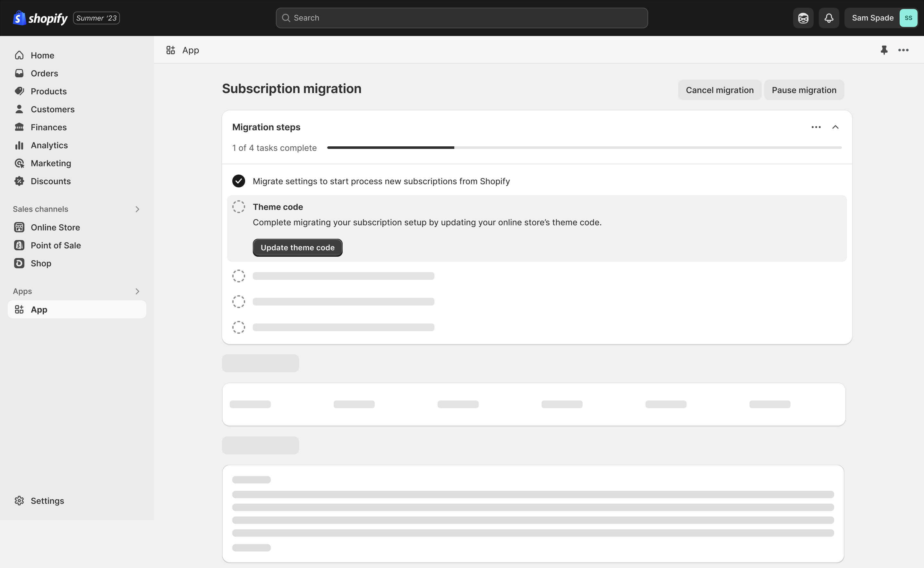Click the sidebar App grid icon
The width and height of the screenshot is (924, 568).
(x=20, y=310)
